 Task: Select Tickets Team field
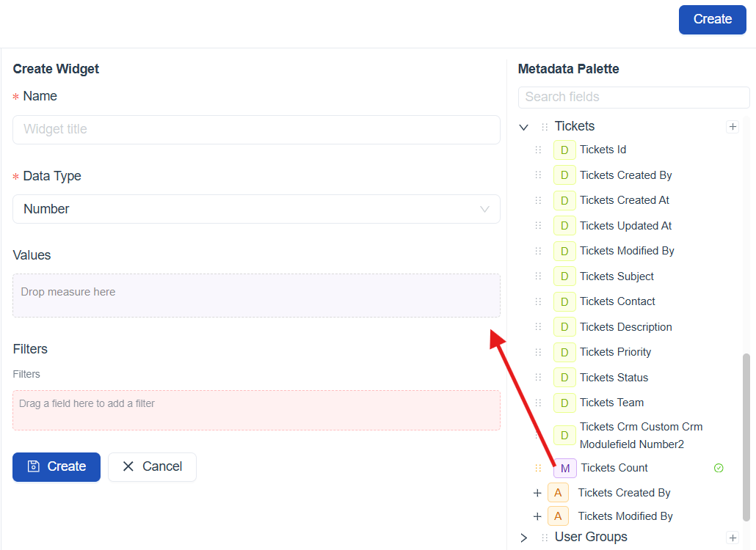(611, 403)
